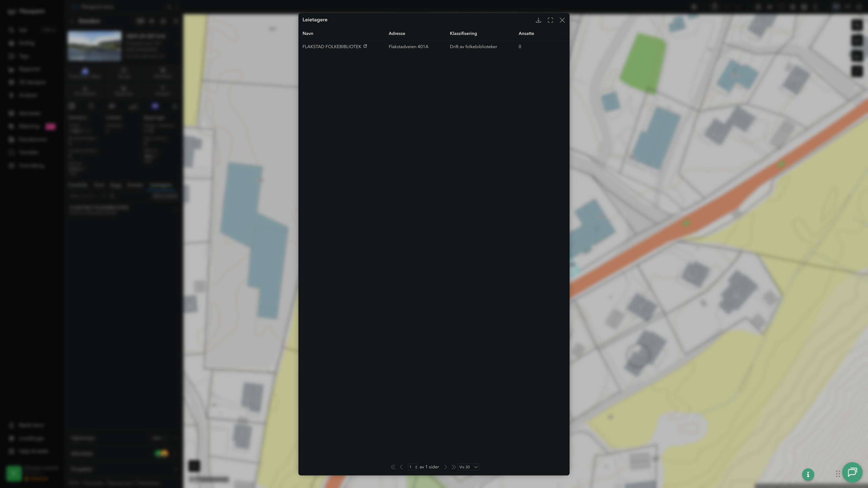Sort by the Ansatte column header

pyautogui.click(x=526, y=33)
